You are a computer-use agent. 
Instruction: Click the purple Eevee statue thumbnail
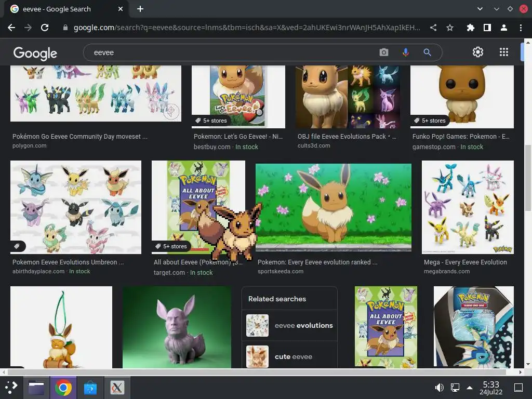tap(177, 327)
